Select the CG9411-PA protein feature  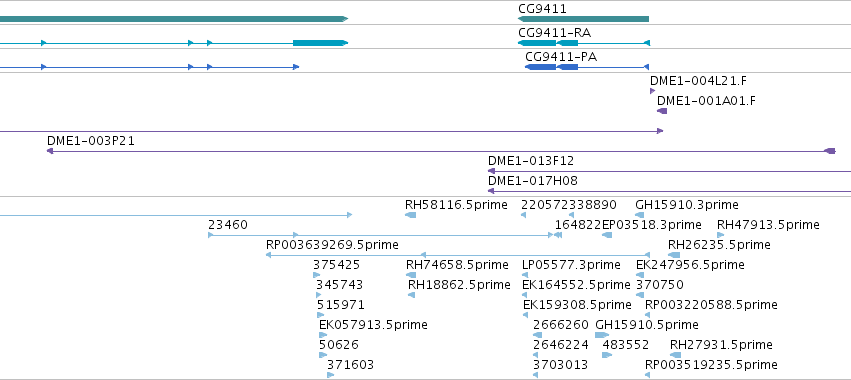pyautogui.click(x=587, y=67)
